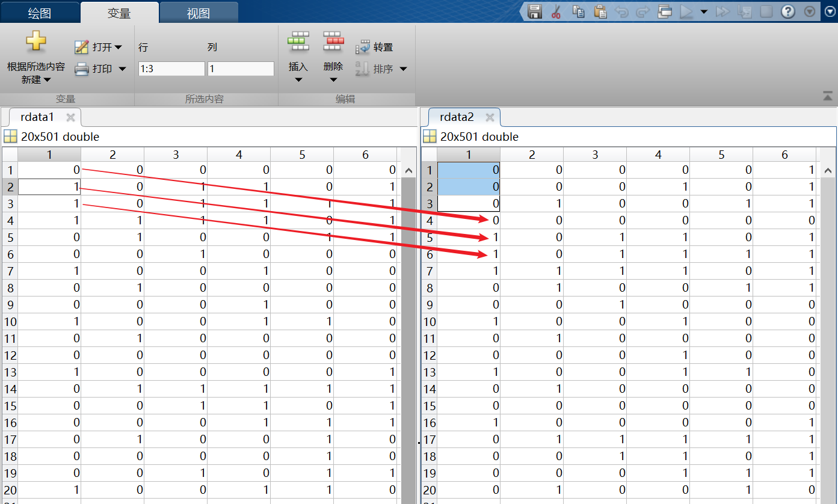Click the rdata2 matrix grid icon
The width and height of the screenshot is (838, 504).
click(x=430, y=137)
